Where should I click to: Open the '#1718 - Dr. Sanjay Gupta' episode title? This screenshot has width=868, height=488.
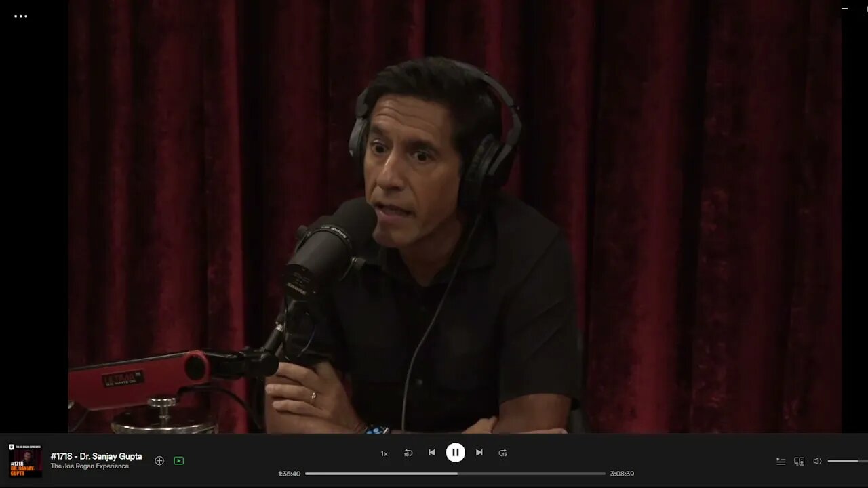[96, 456]
